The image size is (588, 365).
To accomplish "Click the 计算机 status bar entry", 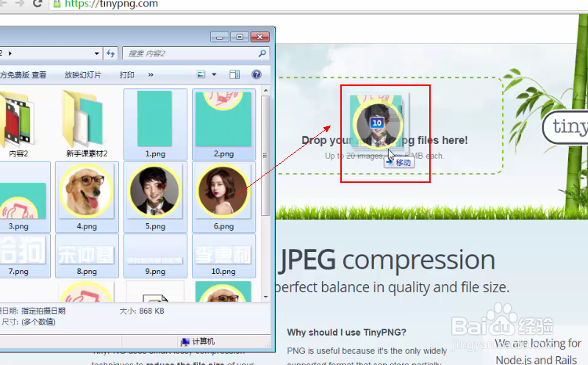I will 198,341.
